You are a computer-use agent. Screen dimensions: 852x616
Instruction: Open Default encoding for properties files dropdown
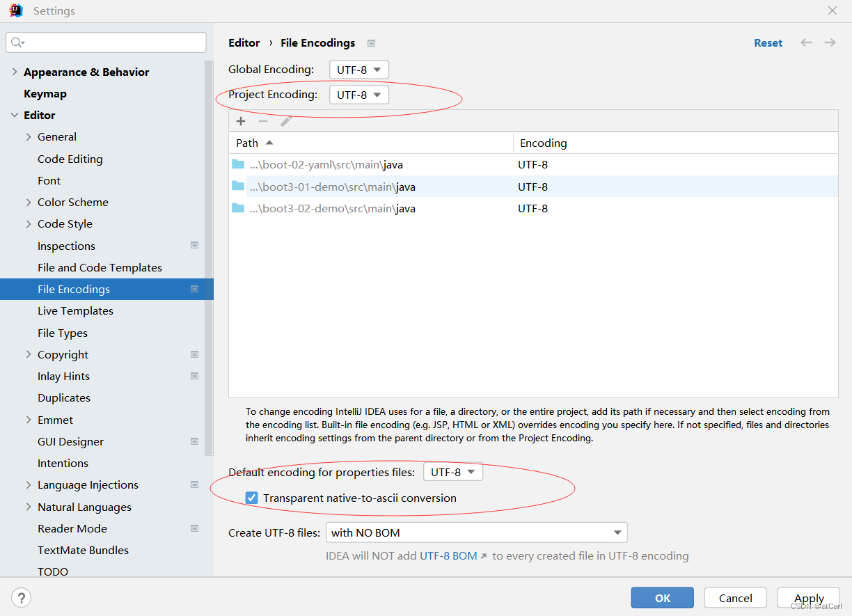453,472
